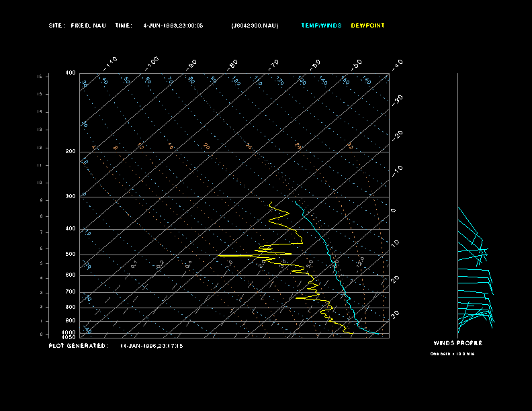This screenshot has height=411, width=532.
Task: Click the -110 temperature label at top
Action: coord(112,62)
